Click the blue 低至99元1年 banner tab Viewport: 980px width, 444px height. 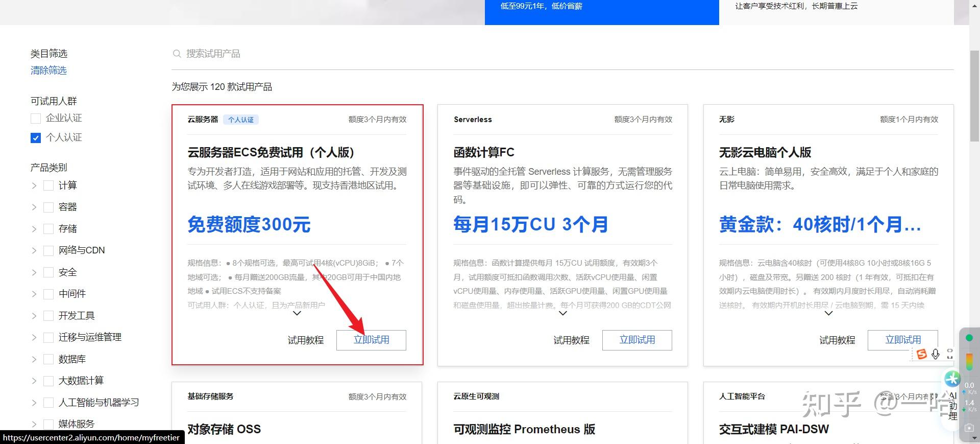pos(602,12)
